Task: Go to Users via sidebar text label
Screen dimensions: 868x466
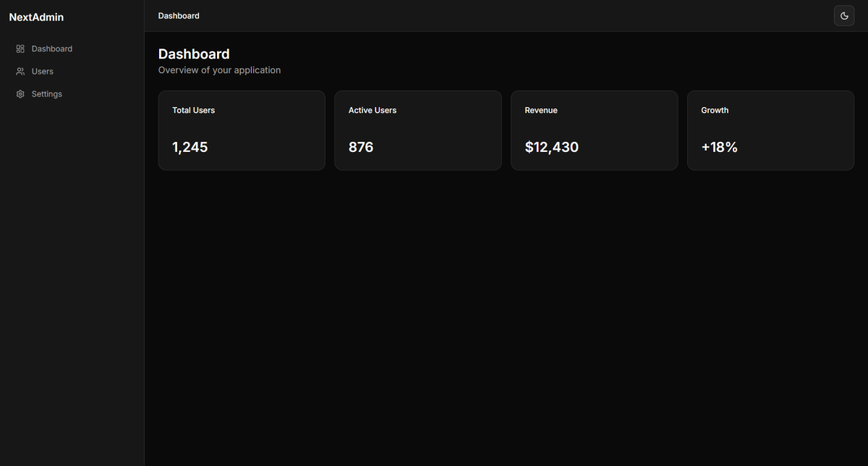Action: [43, 72]
